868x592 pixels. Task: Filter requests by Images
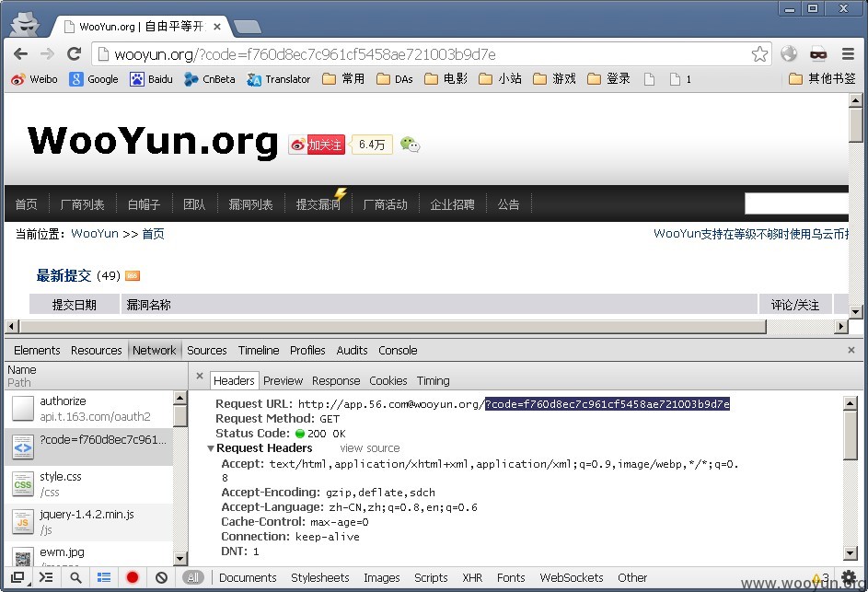click(381, 577)
